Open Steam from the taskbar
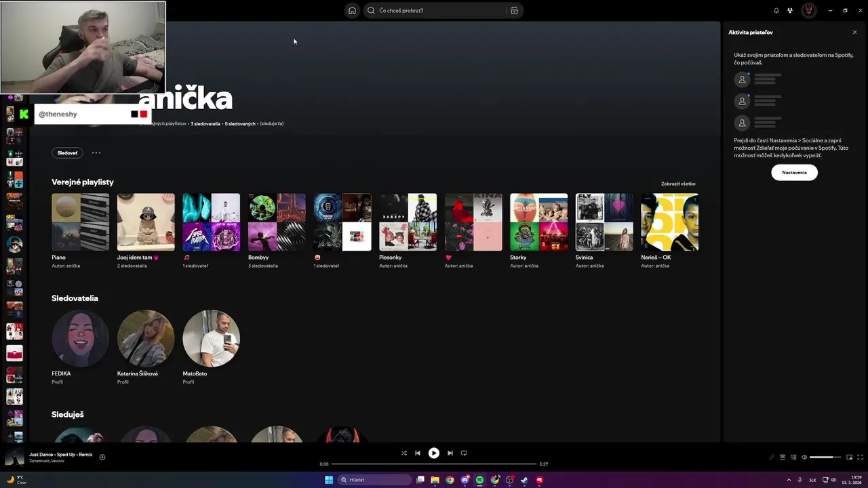The height and width of the screenshot is (488, 868). click(524, 480)
